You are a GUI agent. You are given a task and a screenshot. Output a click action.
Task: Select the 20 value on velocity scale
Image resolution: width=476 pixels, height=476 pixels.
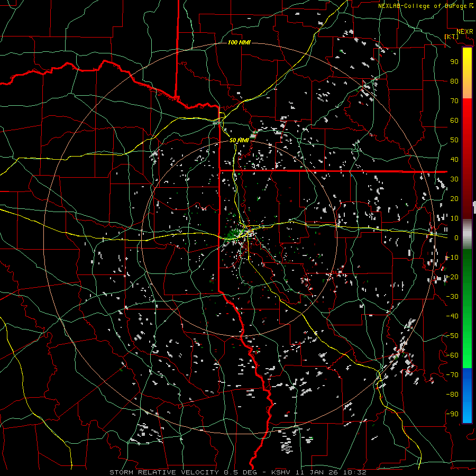454,198
